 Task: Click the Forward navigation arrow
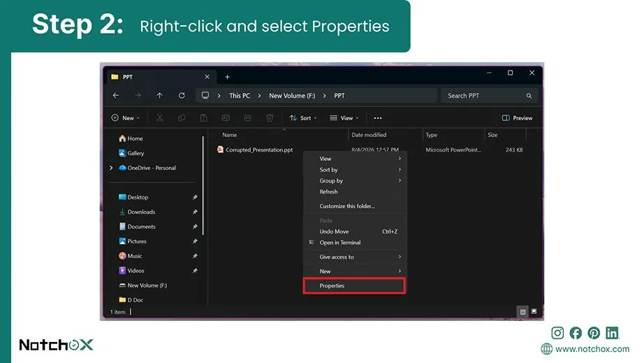coord(138,95)
